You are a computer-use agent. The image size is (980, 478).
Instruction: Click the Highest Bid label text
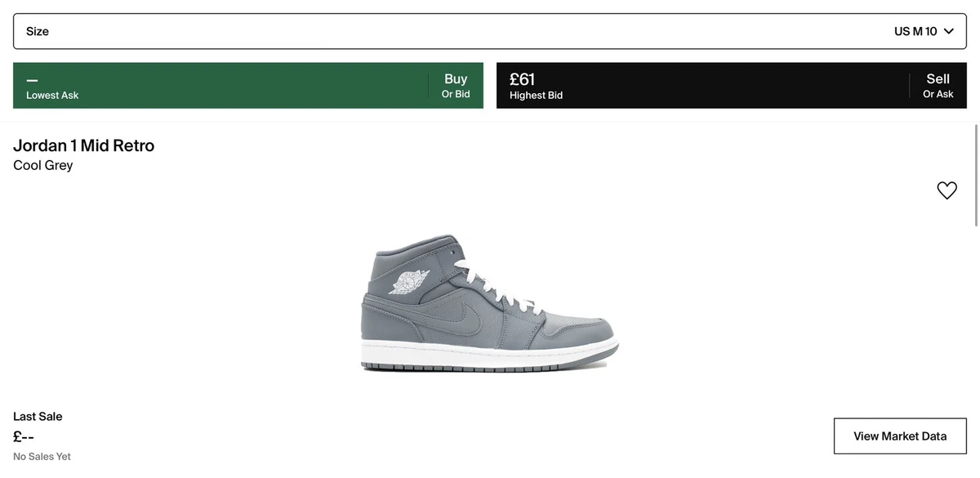[536, 96]
